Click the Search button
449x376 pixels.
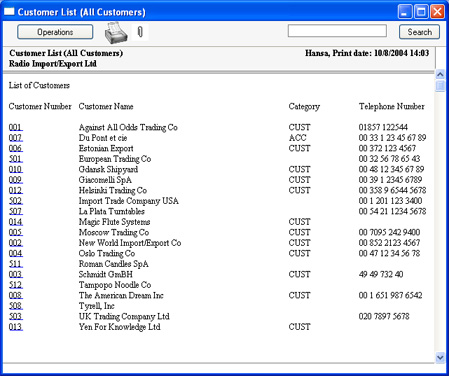pyautogui.click(x=419, y=32)
